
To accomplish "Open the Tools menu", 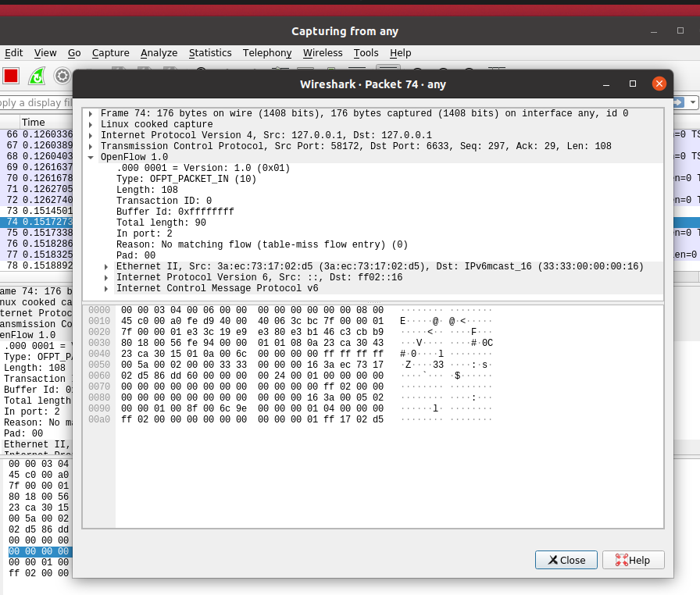I will (x=366, y=52).
